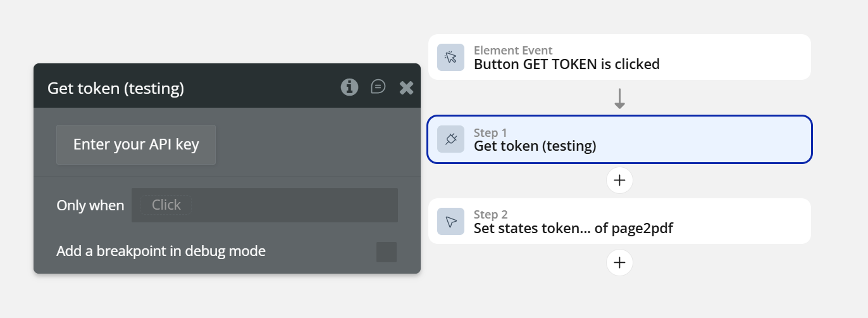This screenshot has height=318, width=868.
Task: Click the Only when condition field
Action: [x=264, y=205]
